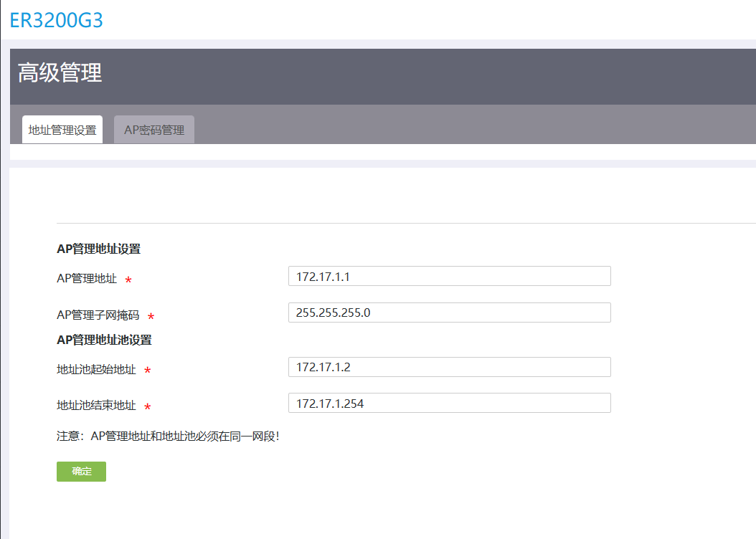756x539 pixels.
Task: Click the AP管理地址 label
Action: coord(87,278)
